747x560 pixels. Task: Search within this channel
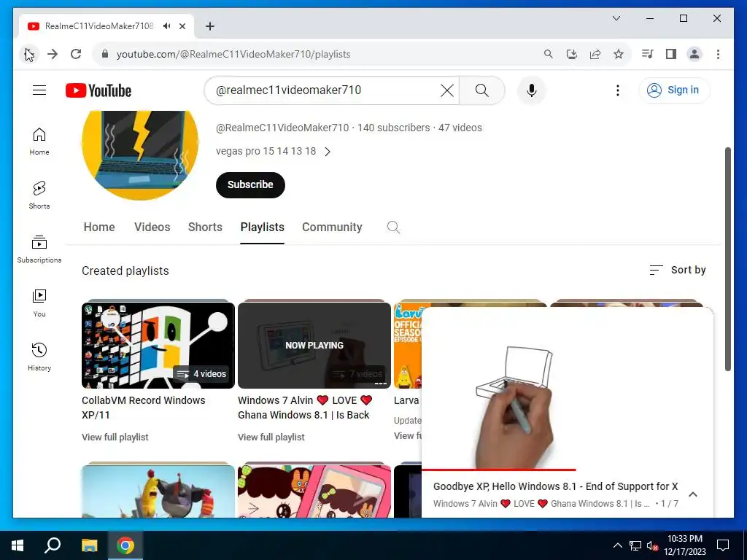(393, 227)
